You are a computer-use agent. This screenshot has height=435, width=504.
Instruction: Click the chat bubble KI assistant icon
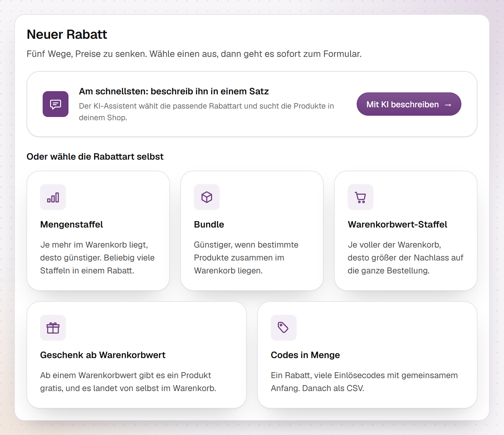pos(56,104)
